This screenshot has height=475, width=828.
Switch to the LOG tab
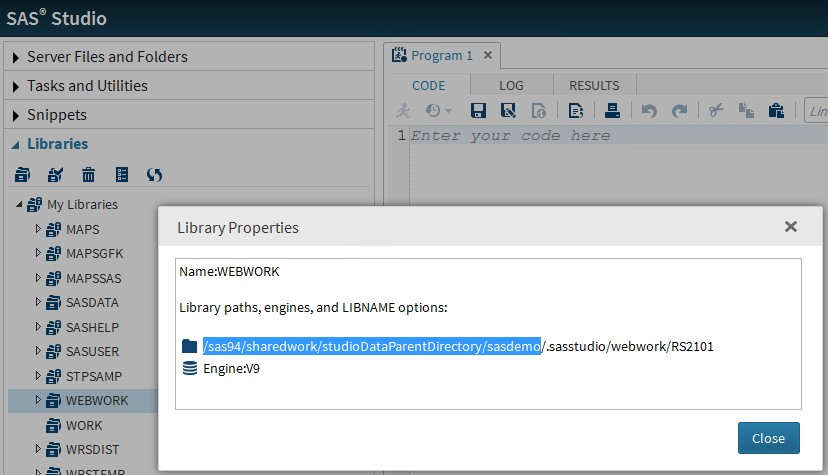pos(511,85)
